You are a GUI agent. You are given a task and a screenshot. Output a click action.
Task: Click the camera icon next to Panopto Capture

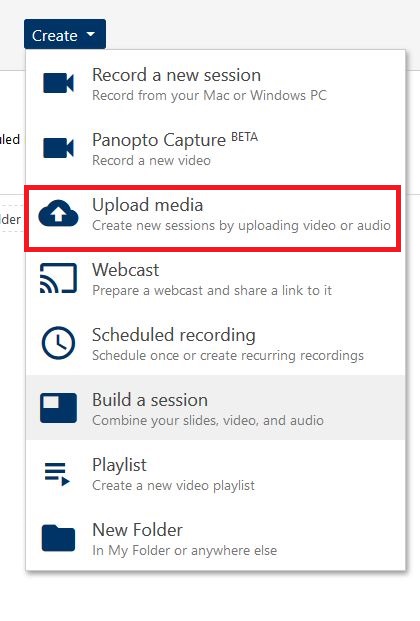[58, 148]
